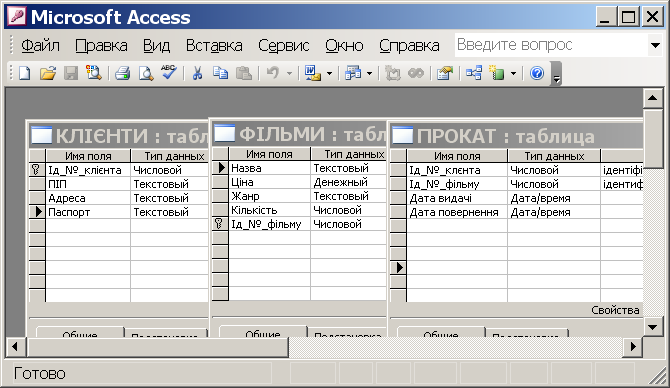Screen dimensions: 670x388
Task: Open the Сервис menu
Action: tap(284, 45)
